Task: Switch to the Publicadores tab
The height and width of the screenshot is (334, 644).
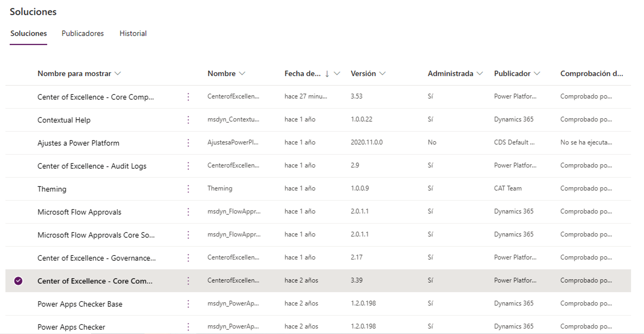Action: (82, 33)
